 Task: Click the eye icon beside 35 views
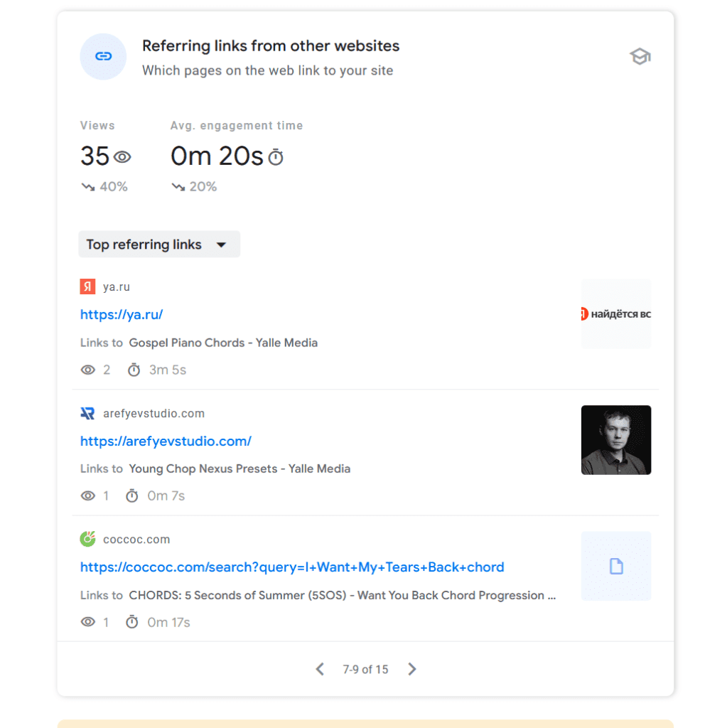coord(123,157)
